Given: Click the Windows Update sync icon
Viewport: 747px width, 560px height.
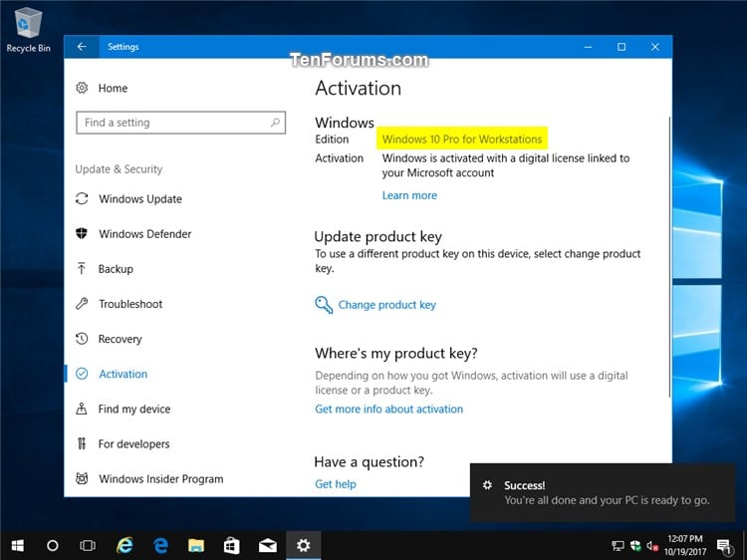Looking at the screenshot, I should 82,198.
